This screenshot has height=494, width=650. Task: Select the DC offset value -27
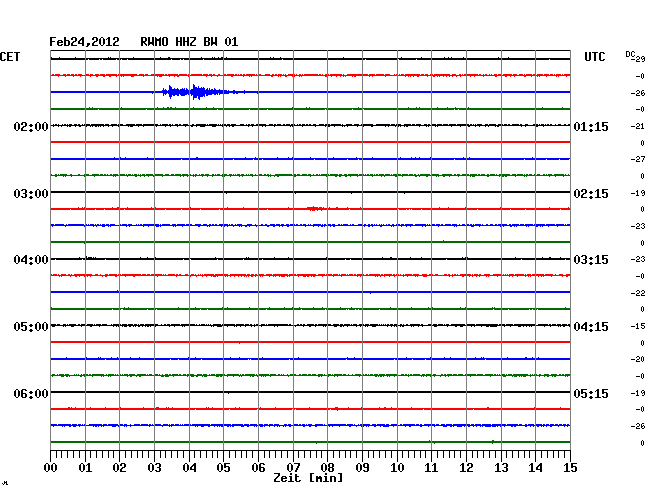click(638, 159)
